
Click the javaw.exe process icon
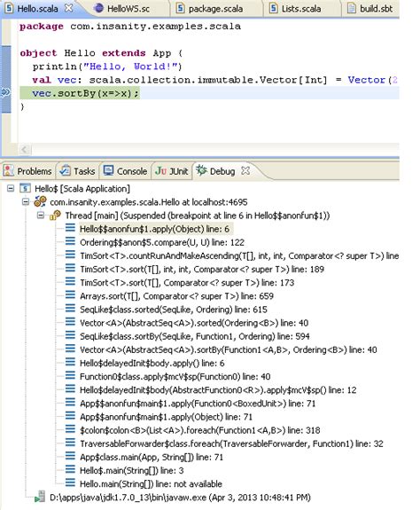40,497
